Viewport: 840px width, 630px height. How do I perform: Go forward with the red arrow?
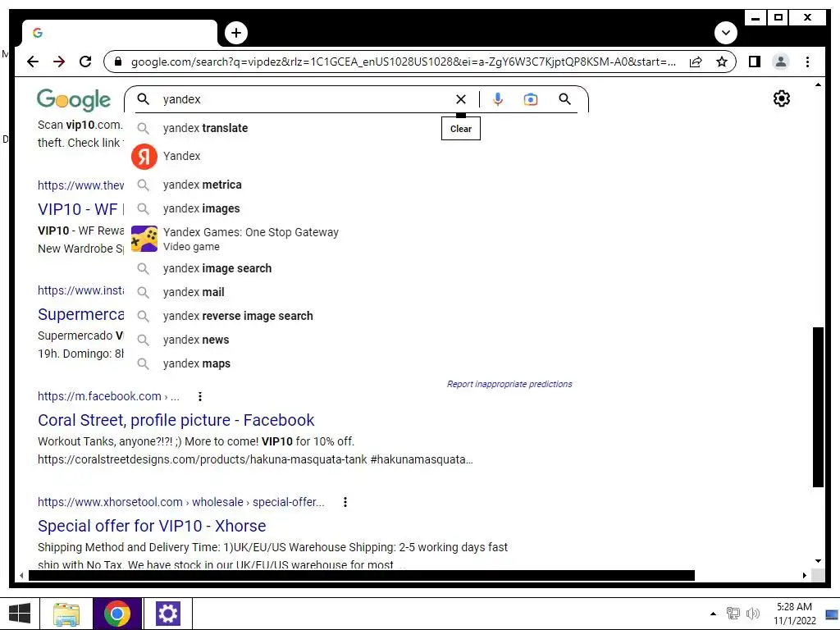tap(59, 62)
